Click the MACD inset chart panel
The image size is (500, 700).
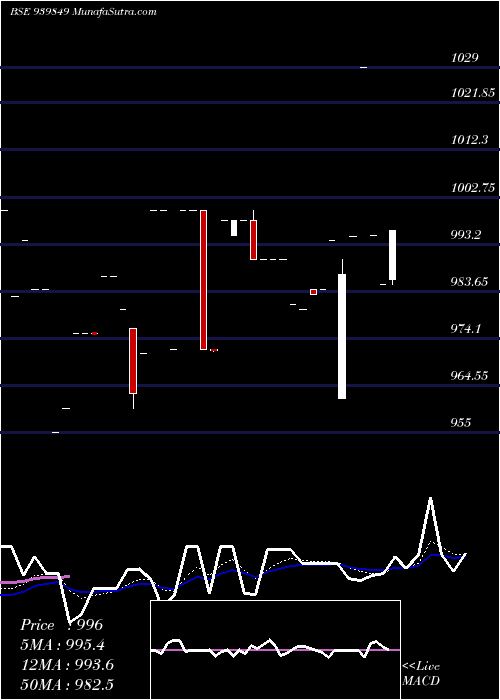[275, 650]
